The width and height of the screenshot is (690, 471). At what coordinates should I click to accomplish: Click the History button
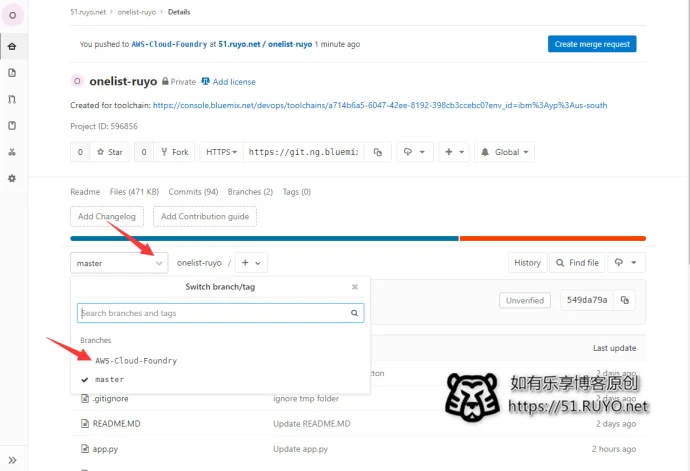point(527,263)
